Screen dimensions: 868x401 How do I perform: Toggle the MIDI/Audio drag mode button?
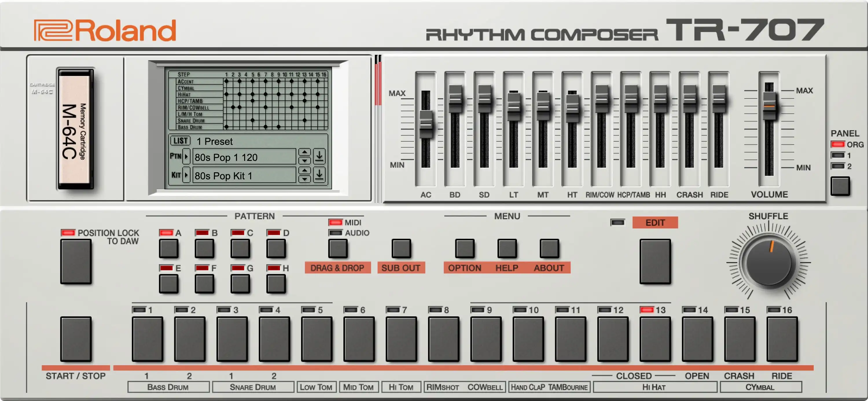click(338, 249)
